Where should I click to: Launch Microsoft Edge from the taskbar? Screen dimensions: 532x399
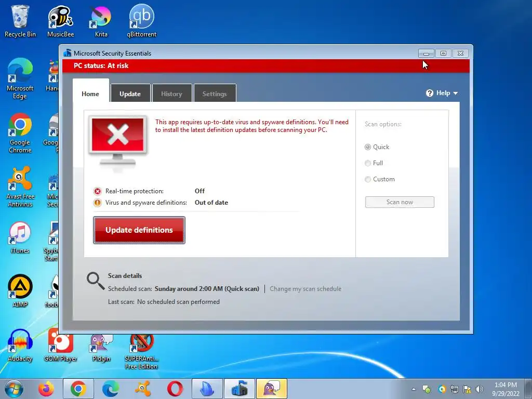[x=111, y=389]
